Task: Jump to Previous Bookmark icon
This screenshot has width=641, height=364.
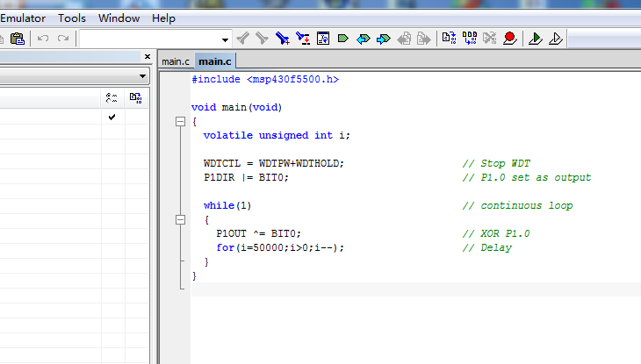Action: (x=363, y=39)
